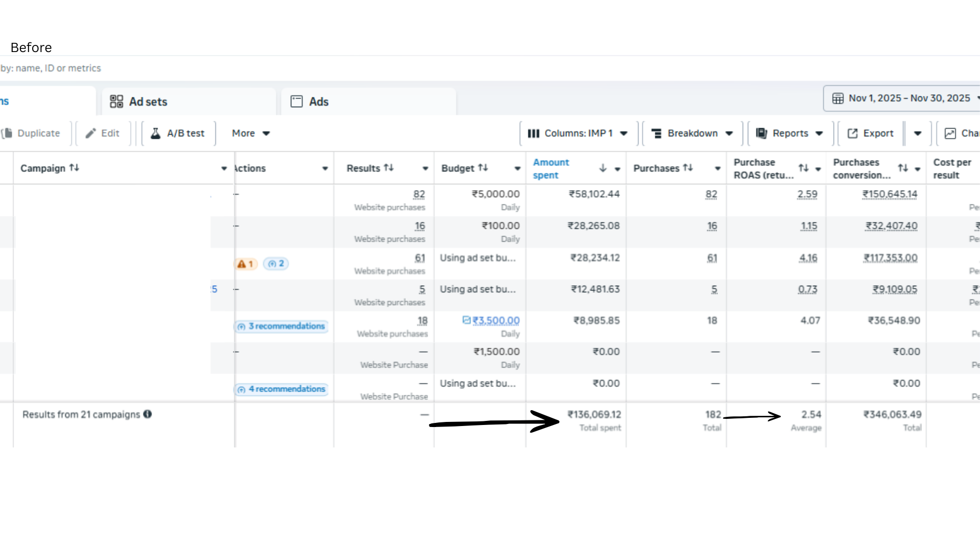This screenshot has height=551, width=980.
Task: Click info icon next to 21 campaigns
Action: 148,414
